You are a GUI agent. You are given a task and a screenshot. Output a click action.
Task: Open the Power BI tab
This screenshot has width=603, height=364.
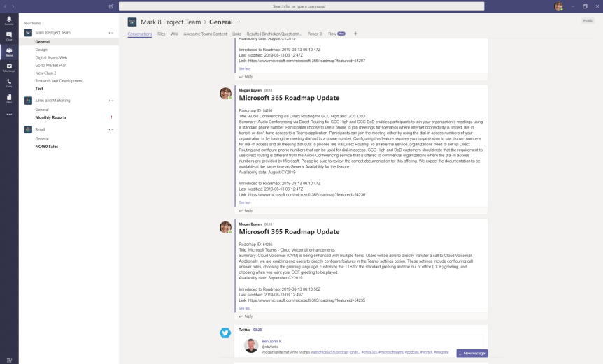315,33
